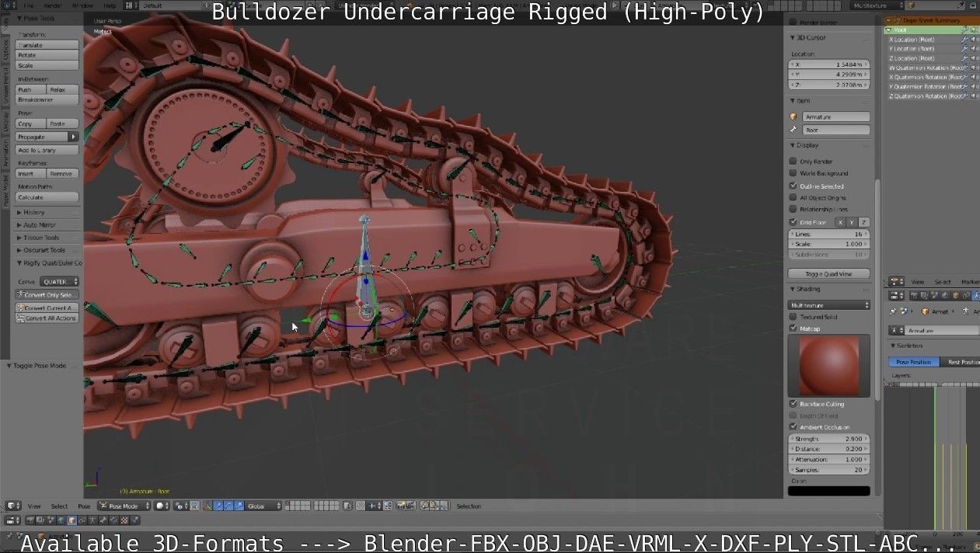
Task: Toggle the World Background checkbox
Action: coord(793,173)
